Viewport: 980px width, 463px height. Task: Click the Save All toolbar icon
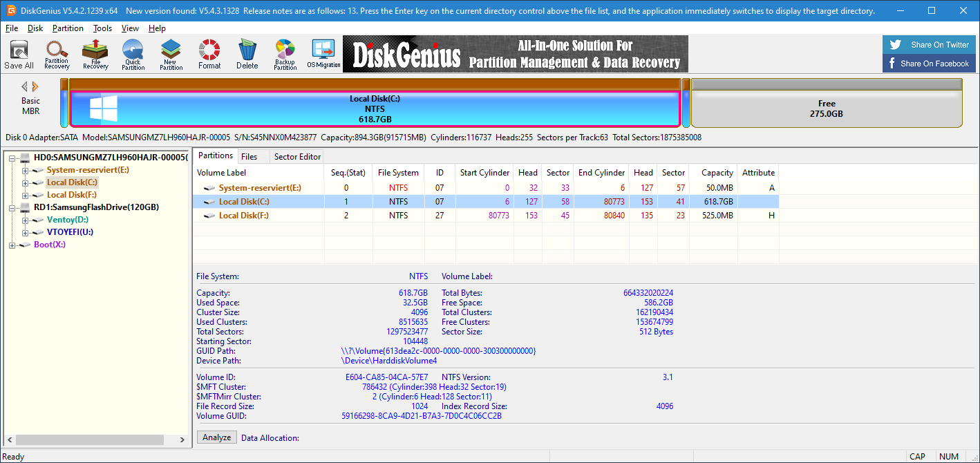coord(19,55)
